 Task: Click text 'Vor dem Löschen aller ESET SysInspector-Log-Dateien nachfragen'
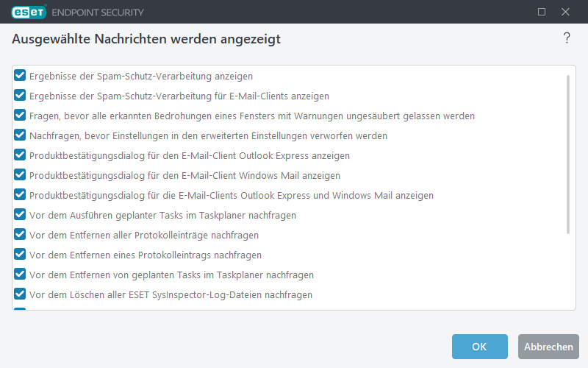[171, 295]
